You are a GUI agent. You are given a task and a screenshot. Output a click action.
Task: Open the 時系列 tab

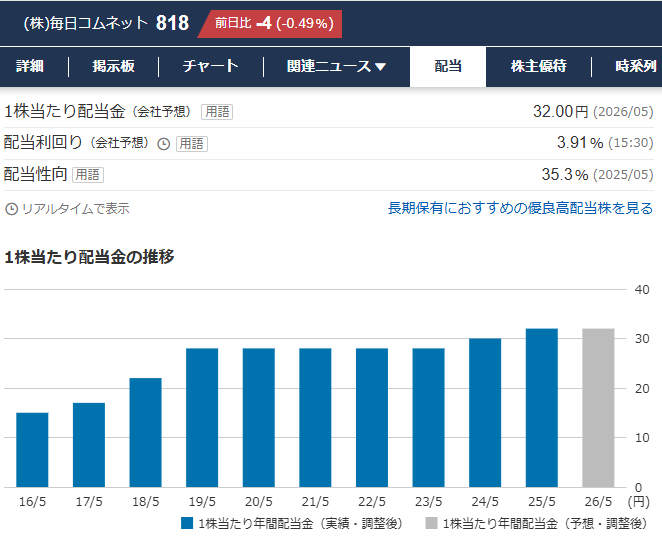[636, 67]
